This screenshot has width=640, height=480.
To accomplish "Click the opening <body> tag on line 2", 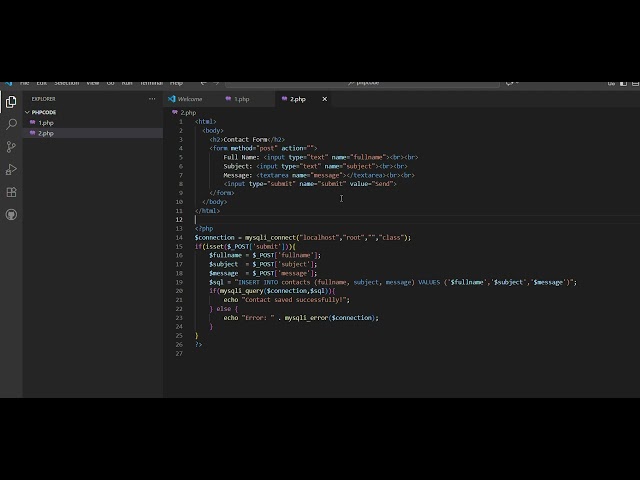I will pyautogui.click(x=213, y=131).
